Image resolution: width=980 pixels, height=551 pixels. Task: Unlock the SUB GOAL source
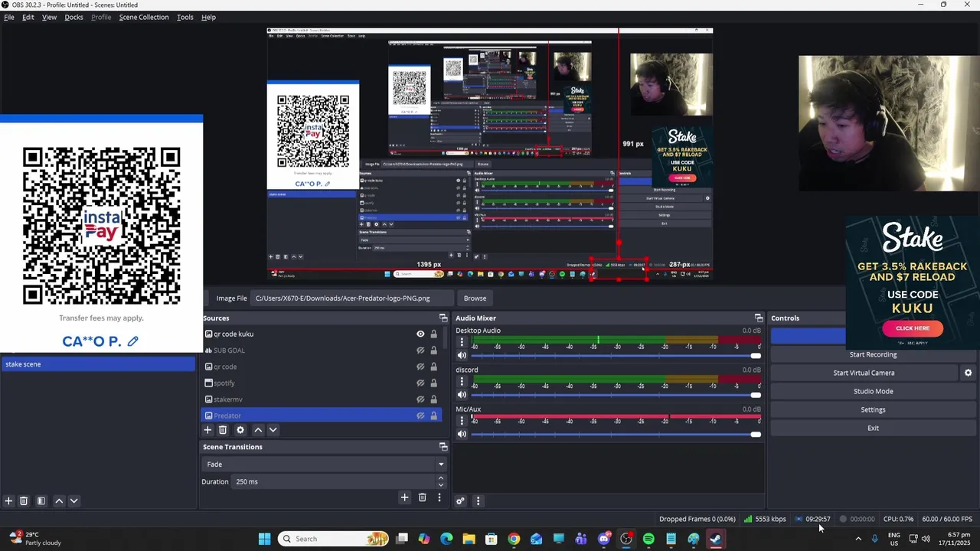(x=433, y=350)
